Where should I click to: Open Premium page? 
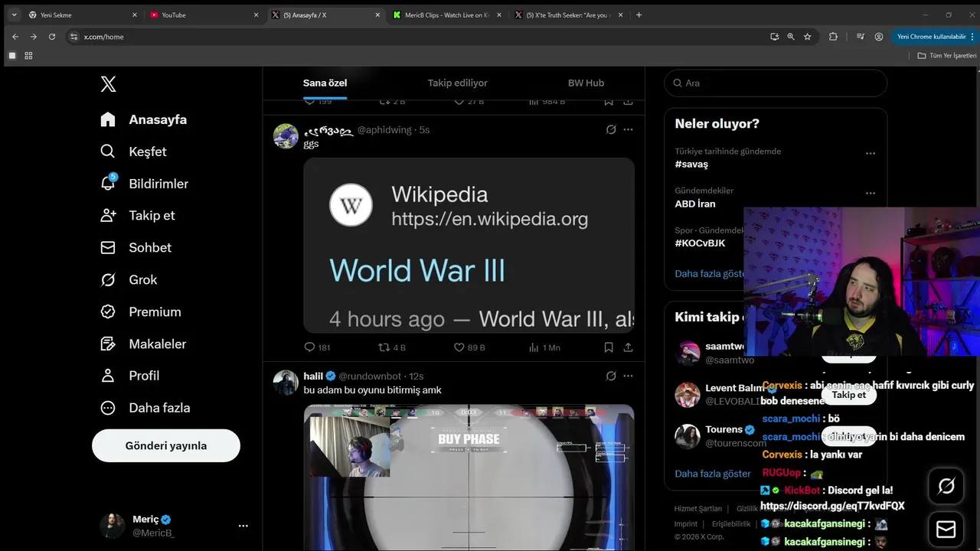point(141,311)
